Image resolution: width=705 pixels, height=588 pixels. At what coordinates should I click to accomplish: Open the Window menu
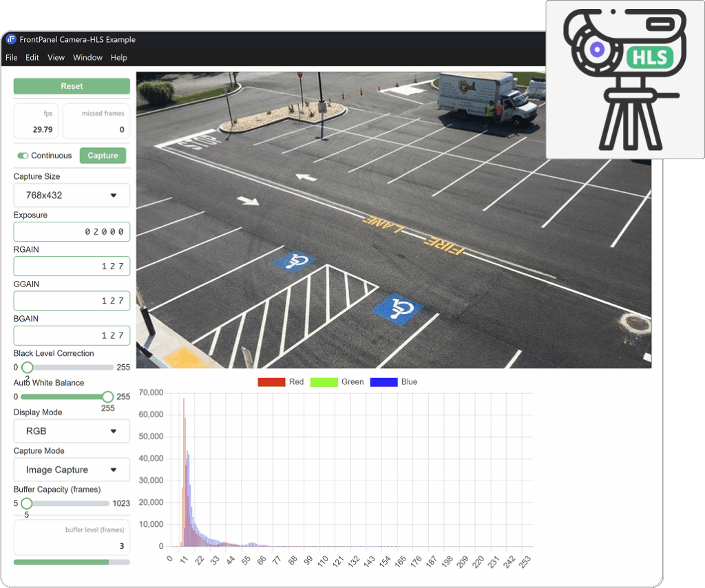pyautogui.click(x=87, y=58)
